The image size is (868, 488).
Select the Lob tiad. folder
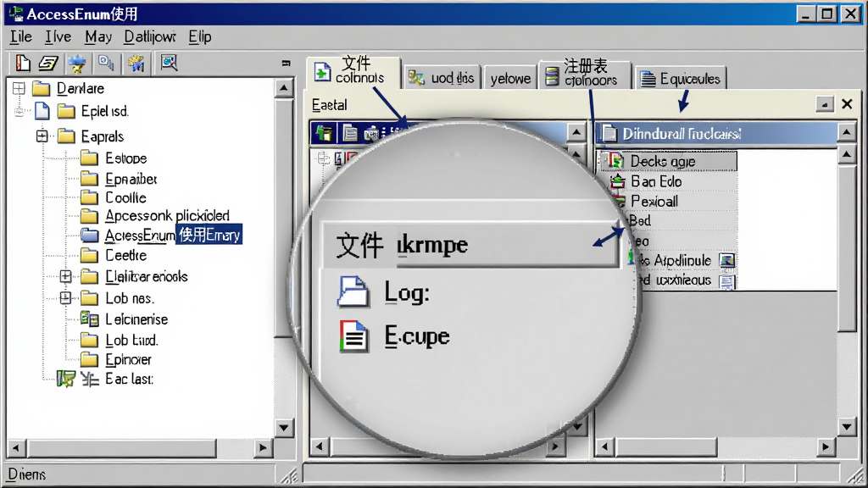[x=131, y=341]
